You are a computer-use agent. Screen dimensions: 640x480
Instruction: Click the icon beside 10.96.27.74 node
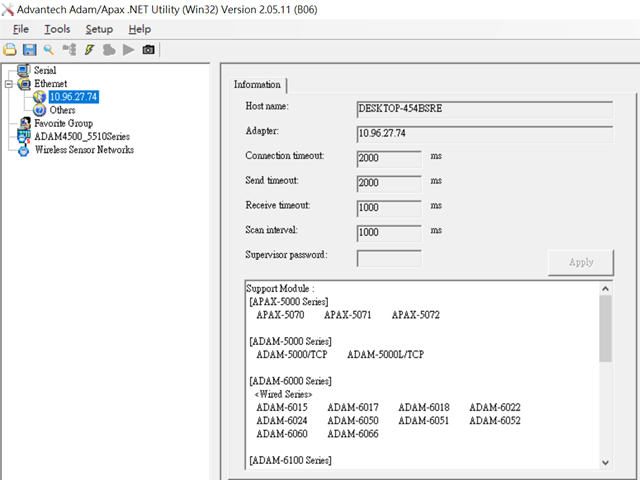tap(39, 97)
